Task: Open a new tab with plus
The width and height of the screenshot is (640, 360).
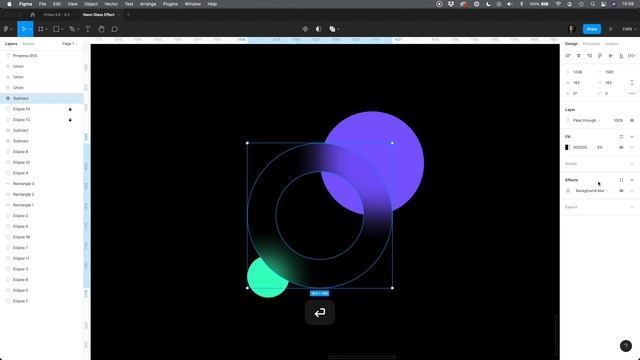Action: pyautogui.click(x=128, y=15)
